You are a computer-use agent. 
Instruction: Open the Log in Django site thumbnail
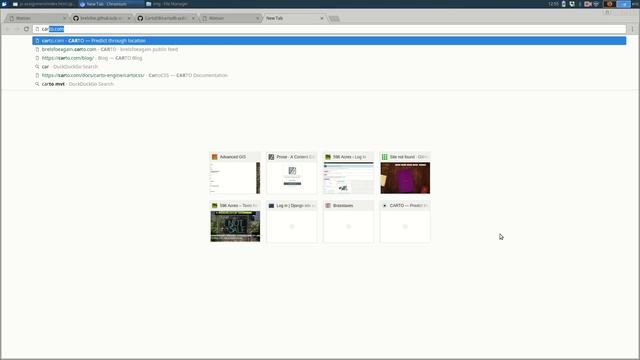point(292,222)
